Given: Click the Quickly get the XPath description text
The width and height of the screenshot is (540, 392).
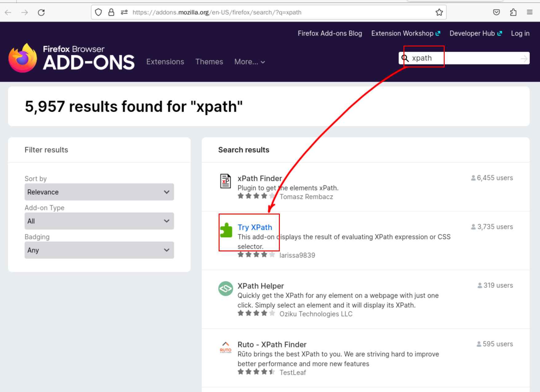Looking at the screenshot, I should (x=338, y=300).
